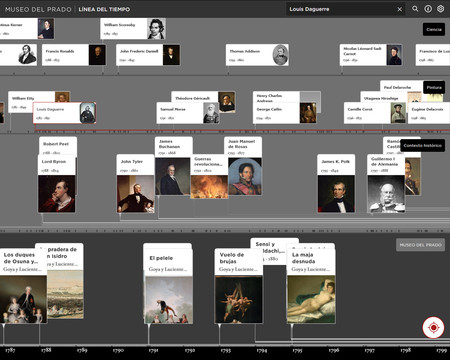450x360 pixels.
Task: Click the search field containing Louis Daguerre
Action: (345, 9)
